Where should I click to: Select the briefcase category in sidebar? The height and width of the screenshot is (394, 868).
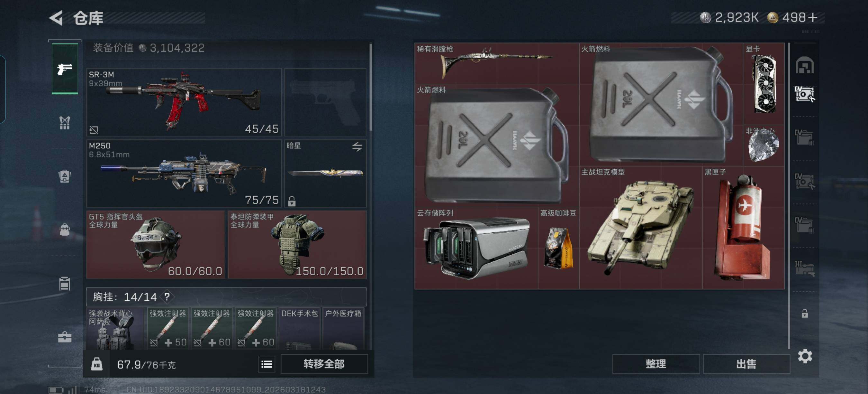[65, 337]
